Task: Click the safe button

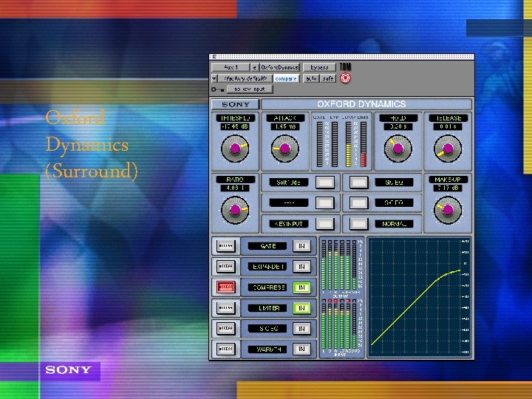Action: pos(328,79)
